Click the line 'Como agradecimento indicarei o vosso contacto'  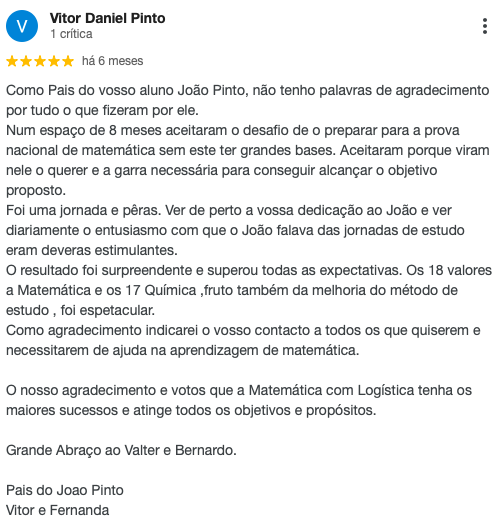pos(243,330)
